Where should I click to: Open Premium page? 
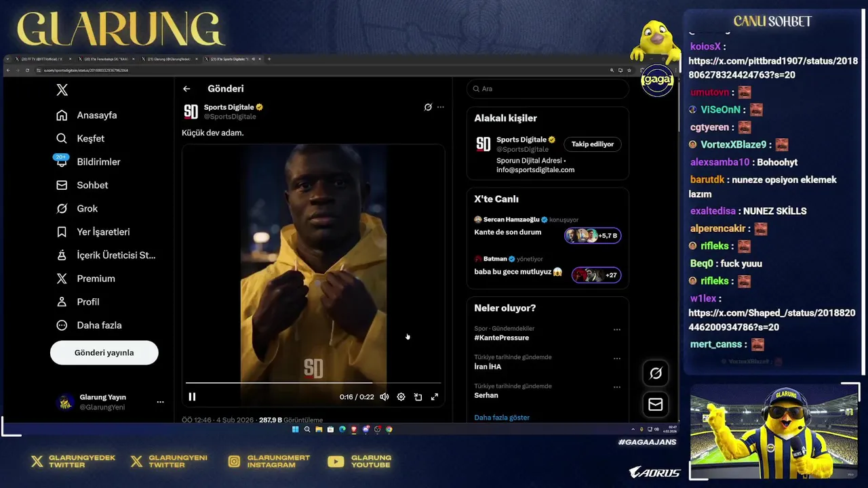pos(85,279)
